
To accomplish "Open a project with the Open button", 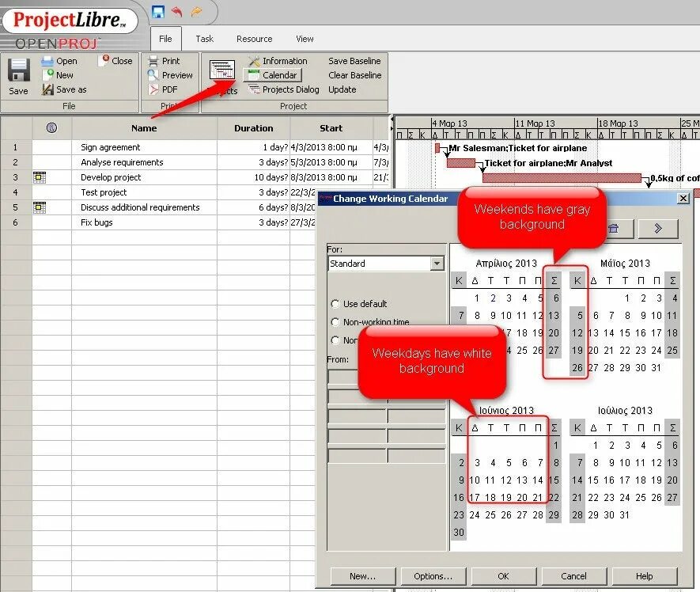I will [59, 61].
